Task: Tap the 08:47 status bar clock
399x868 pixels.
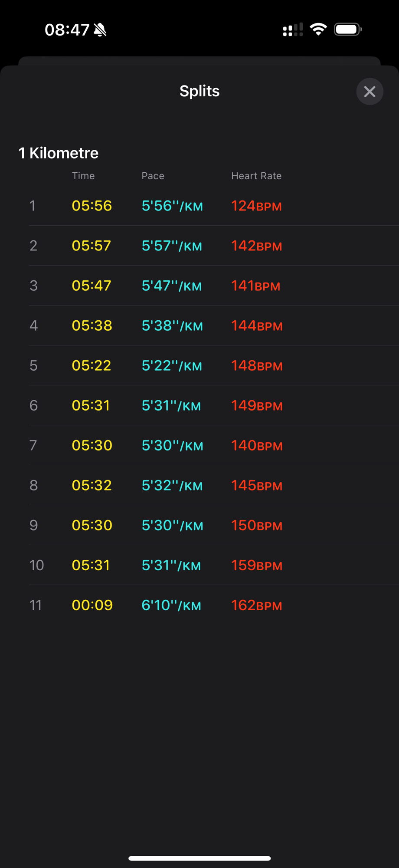Action: 67,30
